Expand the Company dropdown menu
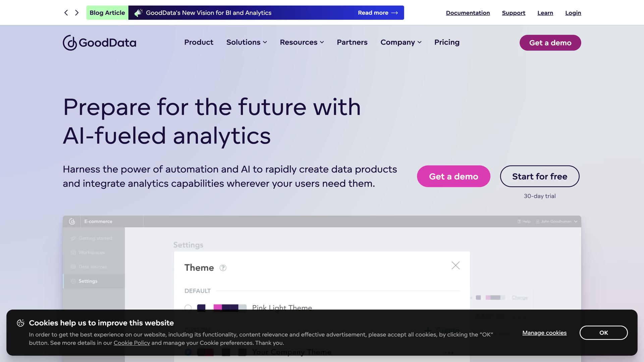Image resolution: width=644 pixels, height=362 pixels. (x=401, y=42)
